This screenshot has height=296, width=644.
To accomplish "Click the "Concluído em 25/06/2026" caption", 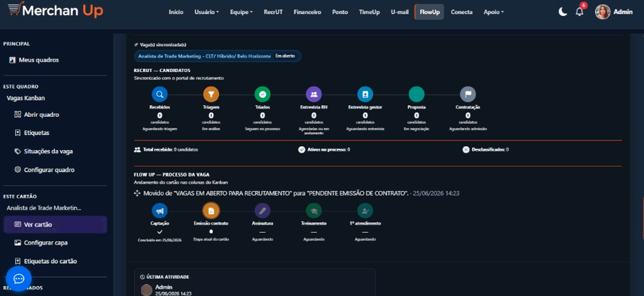I will [160, 240].
